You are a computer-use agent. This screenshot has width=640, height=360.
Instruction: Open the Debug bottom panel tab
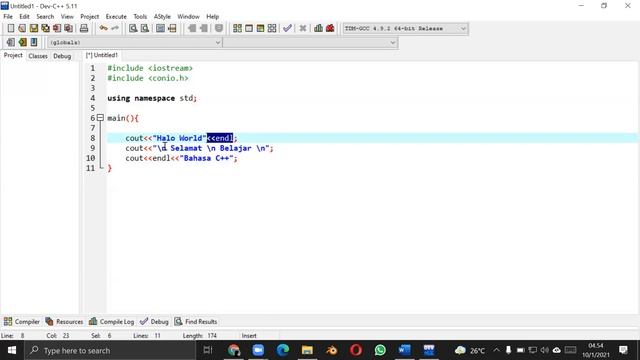pos(154,322)
